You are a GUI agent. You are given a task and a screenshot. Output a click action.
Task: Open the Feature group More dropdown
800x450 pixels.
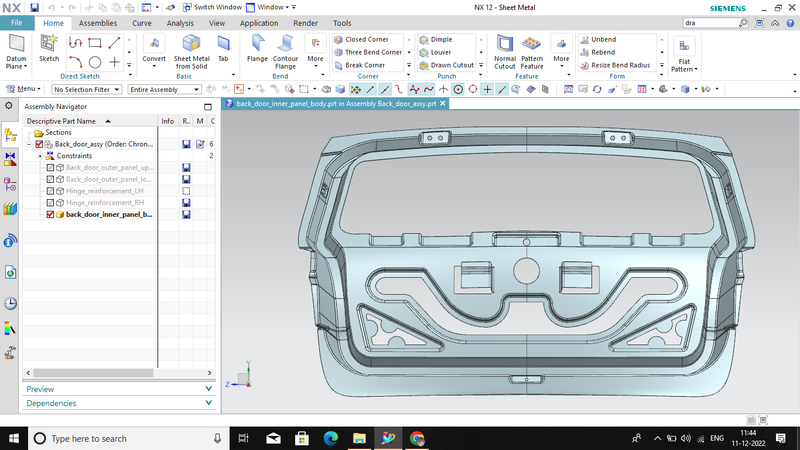pos(561,52)
